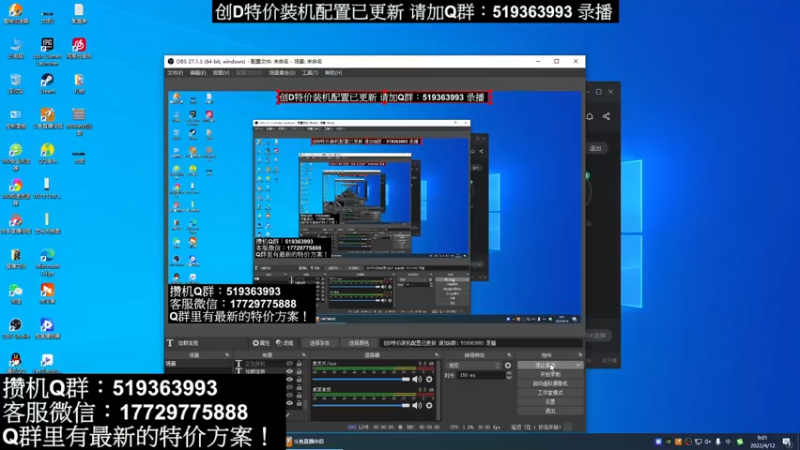Image resolution: width=800 pixels, height=450 pixels.
Task: Enable 工作室模式 studio mode
Action: click(550, 393)
